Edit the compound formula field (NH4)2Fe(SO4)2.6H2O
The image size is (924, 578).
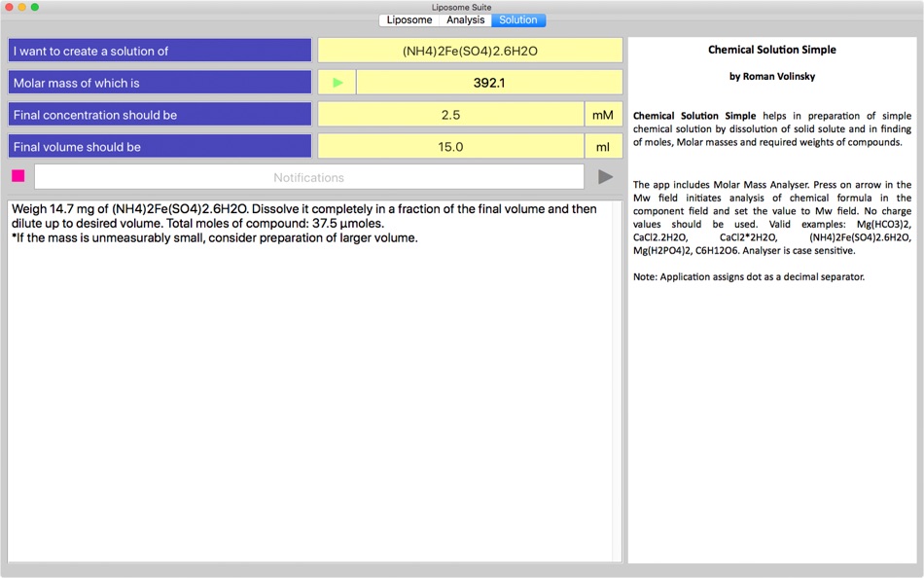click(x=470, y=51)
